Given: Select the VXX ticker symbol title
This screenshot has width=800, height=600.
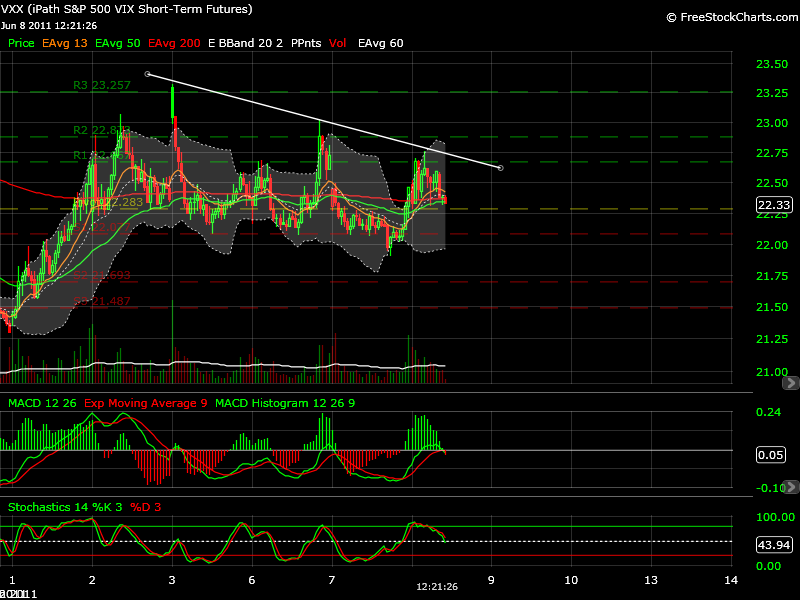Looking at the screenshot, I should click(126, 9).
